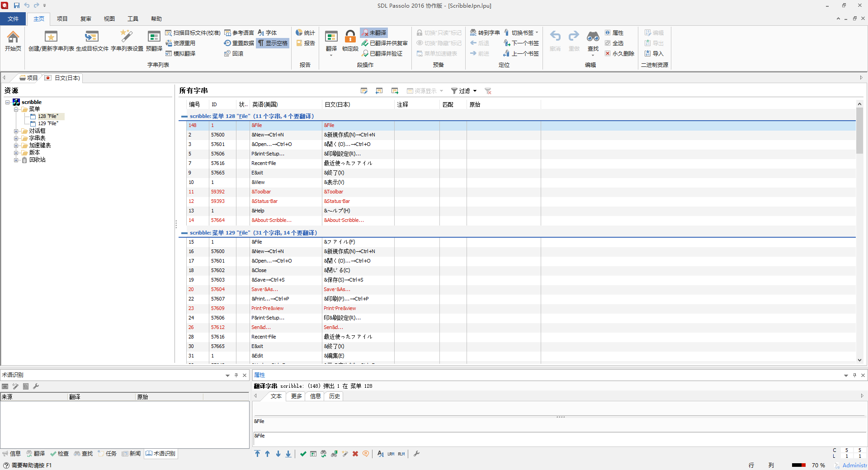Click the 查找 binoculars icon
This screenshot has height=470, width=868.
click(593, 37)
